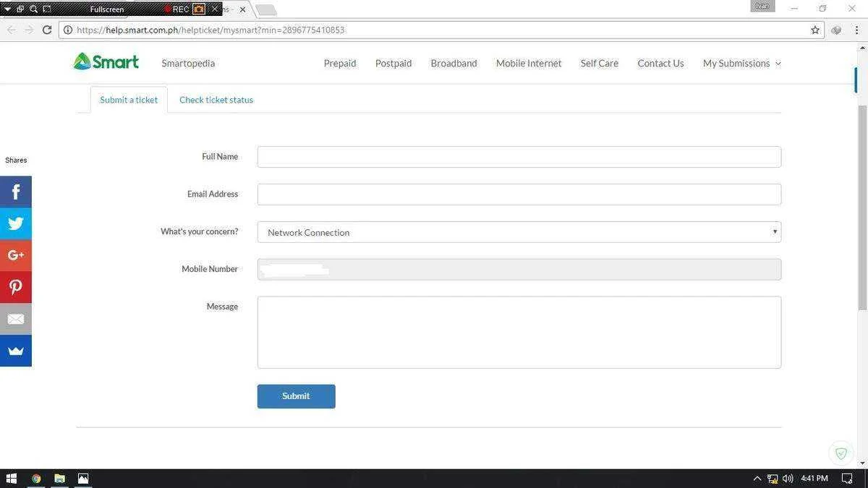
Task: Click the browser extension icon beside bookmark star
Action: tap(836, 30)
